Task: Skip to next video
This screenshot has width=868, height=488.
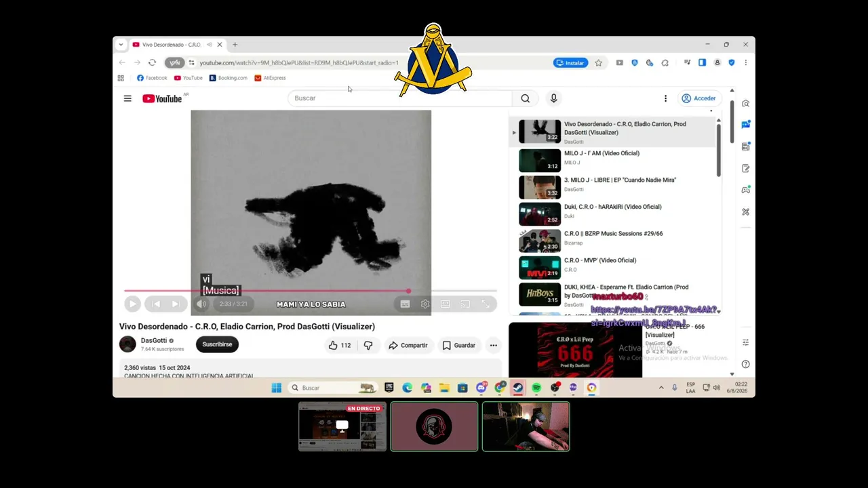Action: click(175, 304)
